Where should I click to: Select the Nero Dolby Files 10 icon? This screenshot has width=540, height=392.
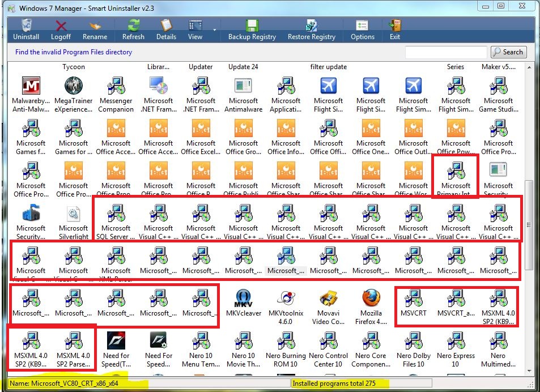click(x=413, y=340)
